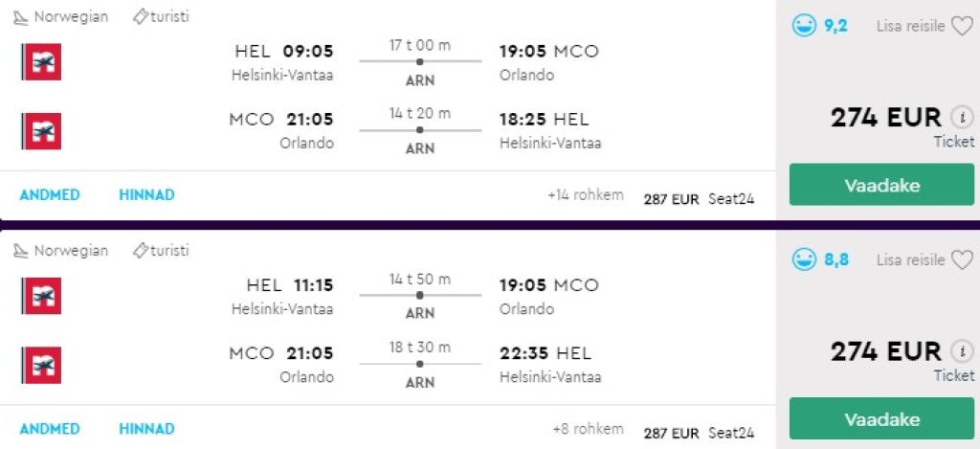The width and height of the screenshot is (980, 449).
Task: Click info icon beside first 274 EUR price
Action: pyautogui.click(x=961, y=118)
